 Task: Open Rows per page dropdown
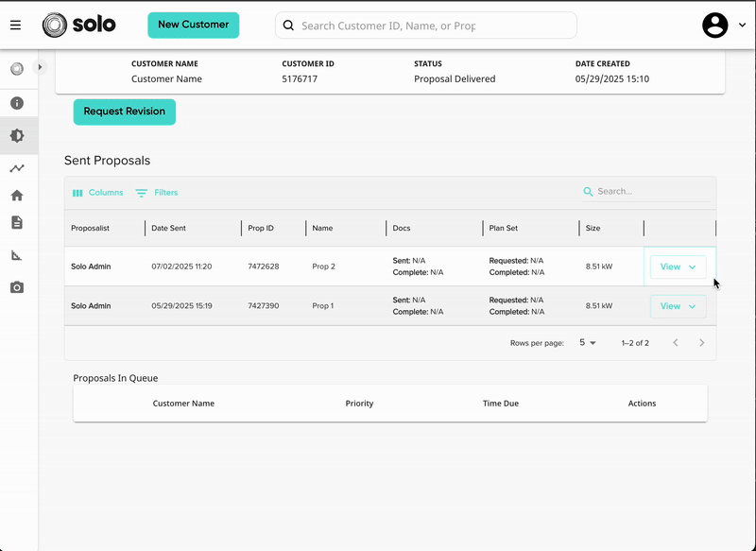[587, 343]
